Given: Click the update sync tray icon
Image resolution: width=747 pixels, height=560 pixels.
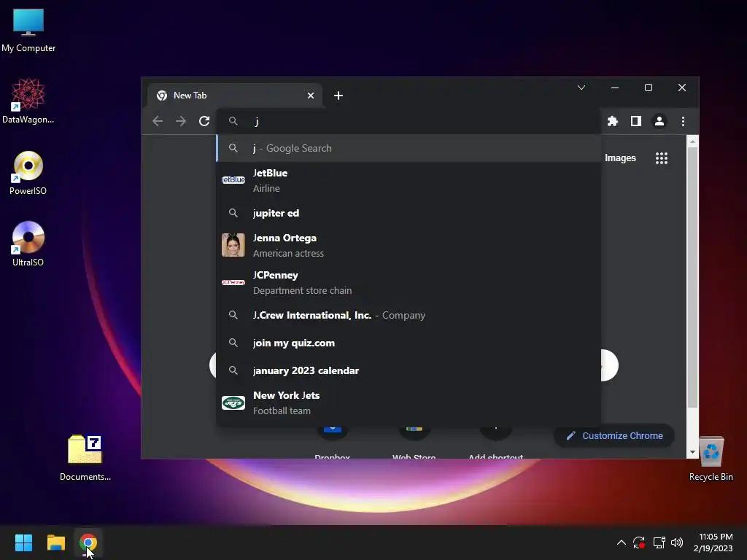Looking at the screenshot, I should (639, 542).
